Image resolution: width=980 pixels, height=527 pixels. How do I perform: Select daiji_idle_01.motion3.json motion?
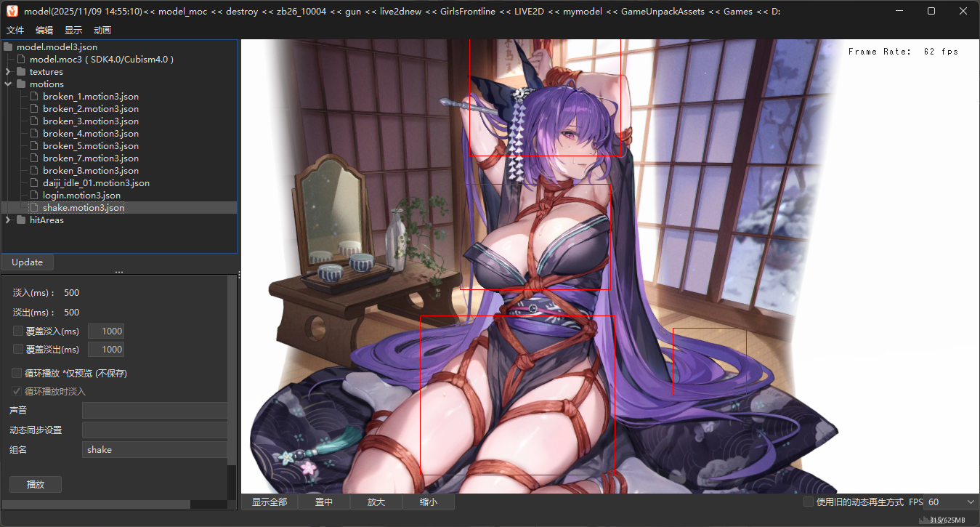(96, 182)
